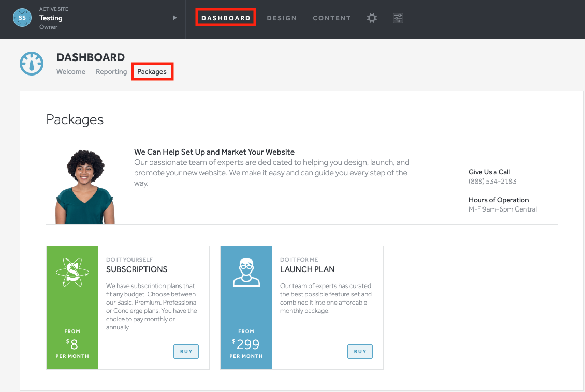Image resolution: width=585 pixels, height=392 pixels.
Task: Open the settings gear icon
Action: pyautogui.click(x=372, y=18)
